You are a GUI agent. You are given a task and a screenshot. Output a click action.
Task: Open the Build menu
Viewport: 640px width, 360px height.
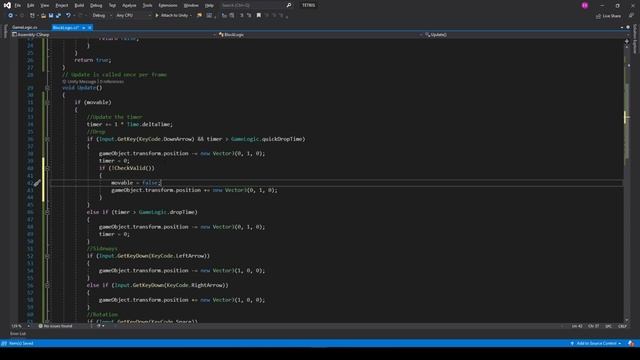[x=79, y=5]
